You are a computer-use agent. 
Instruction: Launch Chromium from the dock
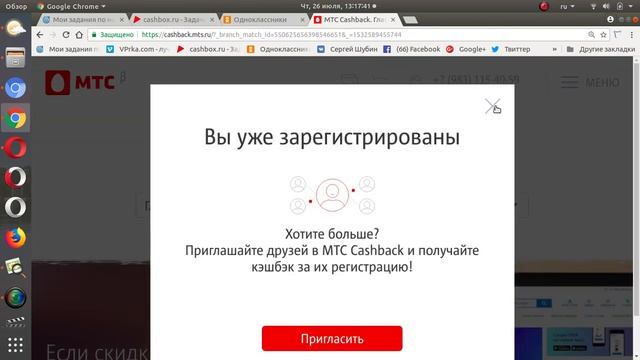[15, 88]
